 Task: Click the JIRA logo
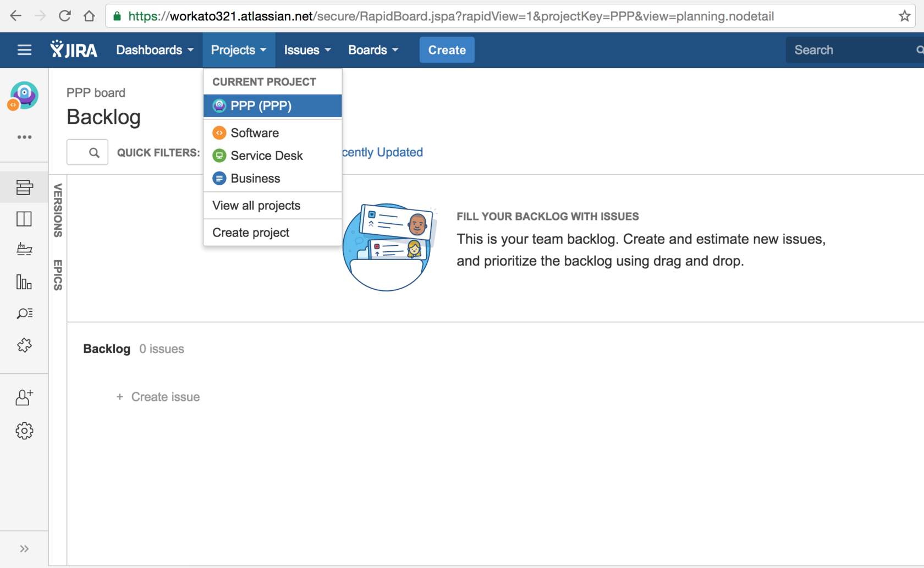pyautogui.click(x=74, y=49)
